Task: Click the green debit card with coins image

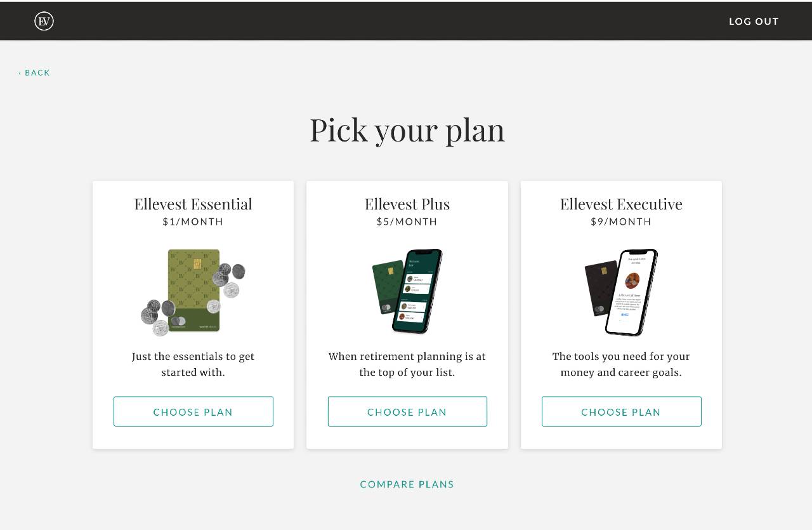Action: pyautogui.click(x=193, y=292)
